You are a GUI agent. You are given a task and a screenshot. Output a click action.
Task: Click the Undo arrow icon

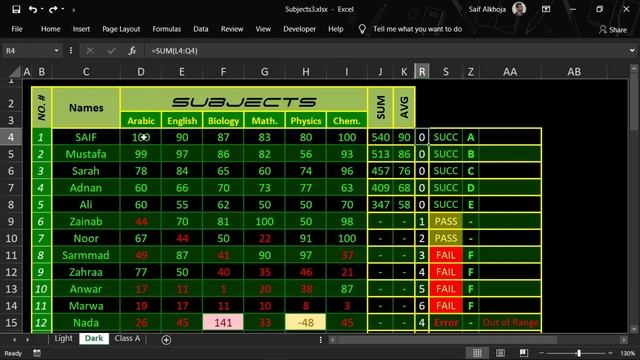(33, 9)
